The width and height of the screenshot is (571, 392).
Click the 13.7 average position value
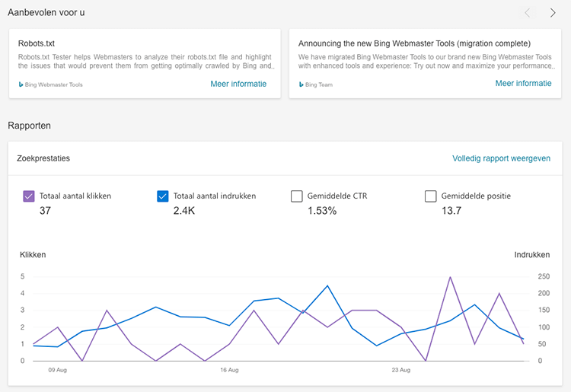click(451, 211)
